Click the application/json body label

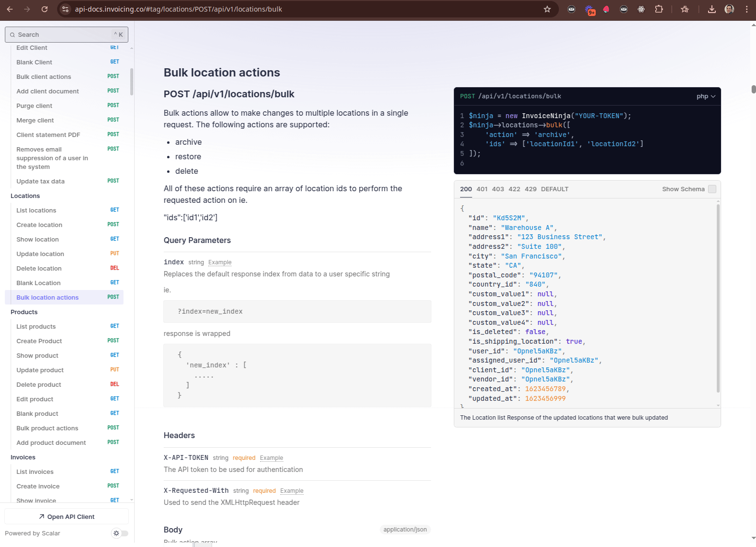point(405,530)
